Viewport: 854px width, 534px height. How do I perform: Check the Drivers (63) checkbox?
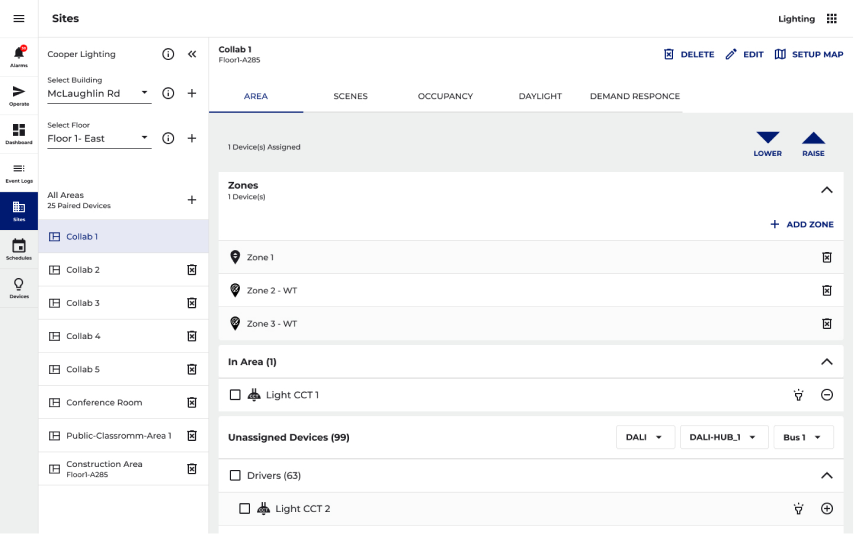coord(235,476)
